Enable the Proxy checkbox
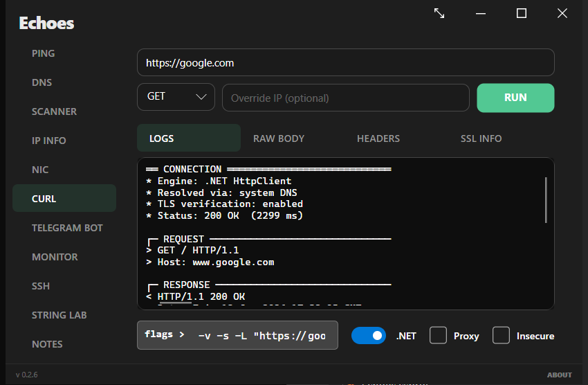Screen dimensions: 588x385 click(438, 335)
